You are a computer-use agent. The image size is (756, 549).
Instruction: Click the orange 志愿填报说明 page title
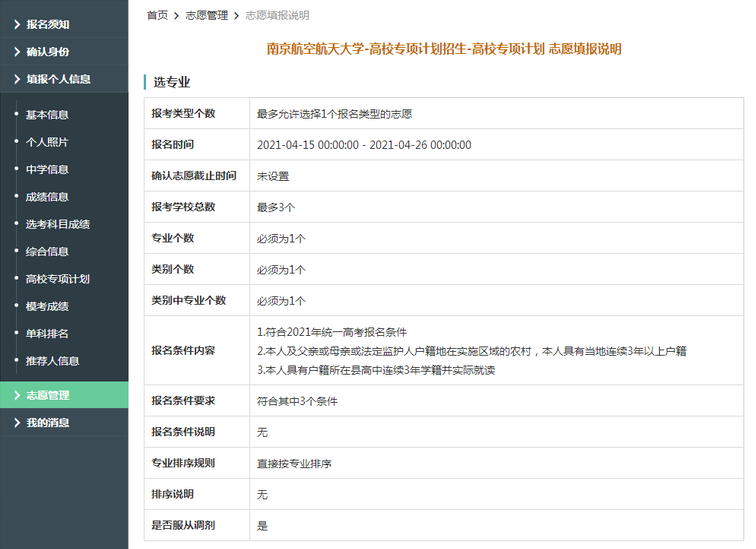444,49
